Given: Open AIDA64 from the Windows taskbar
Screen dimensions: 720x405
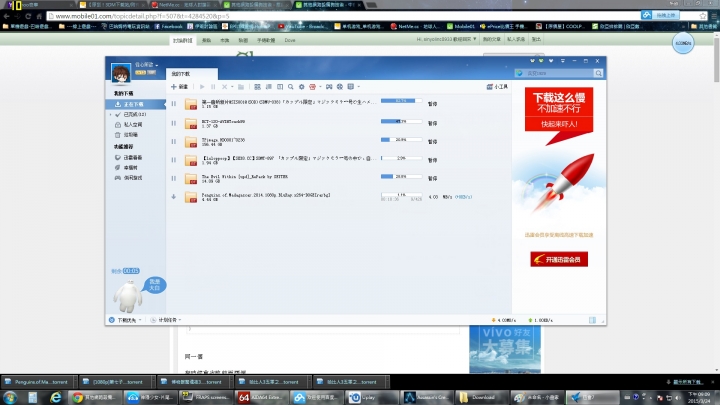Looking at the screenshot, I should point(260,397).
